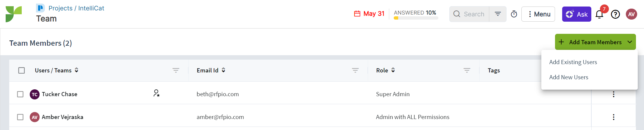Click the Answered 10% progress bar
The width and height of the screenshot is (644, 130).
click(x=416, y=18)
